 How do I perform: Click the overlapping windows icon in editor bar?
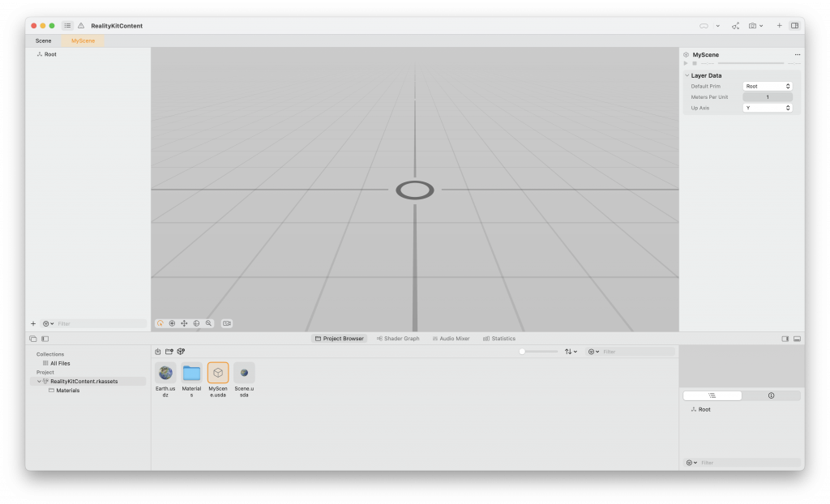click(x=32, y=339)
